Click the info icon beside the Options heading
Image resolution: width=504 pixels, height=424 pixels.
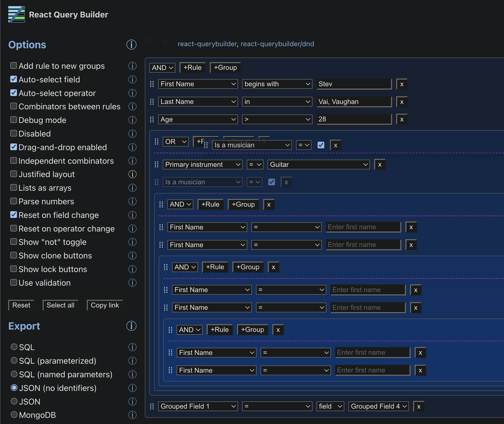click(131, 45)
